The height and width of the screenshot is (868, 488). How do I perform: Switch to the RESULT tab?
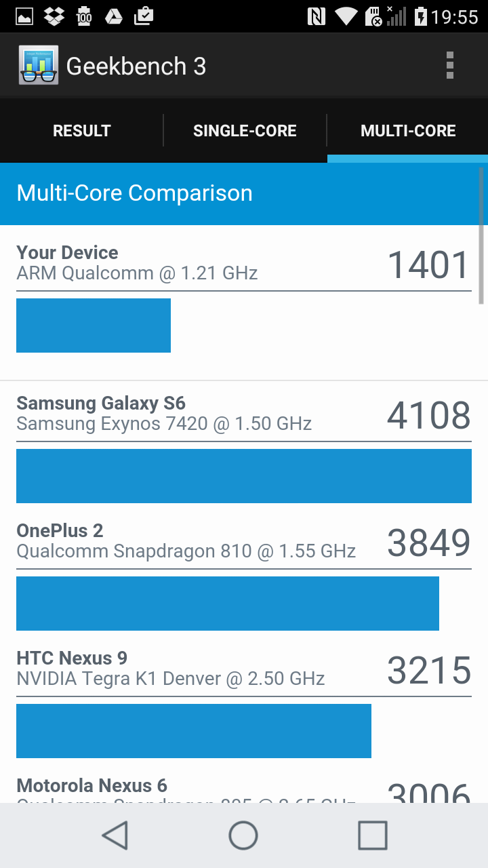pyautogui.click(x=81, y=131)
